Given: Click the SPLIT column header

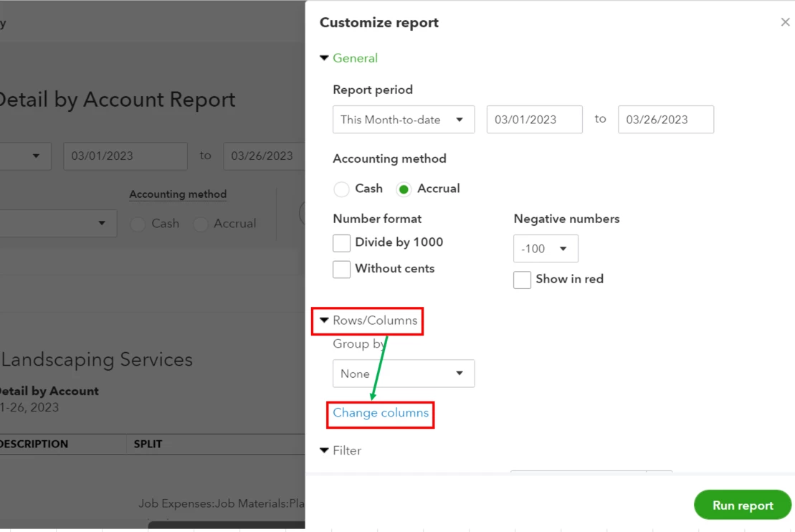Looking at the screenshot, I should click(x=148, y=445).
